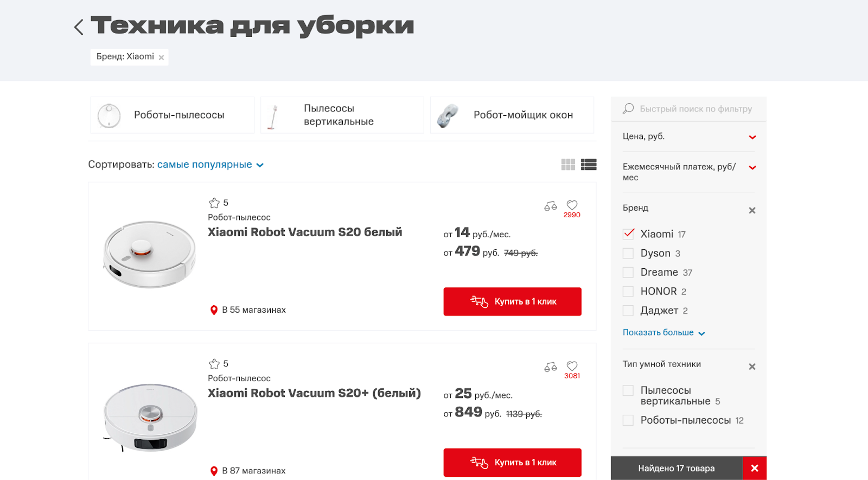Switch to grid view layout
Viewport: 868px width, 480px height.
click(568, 165)
